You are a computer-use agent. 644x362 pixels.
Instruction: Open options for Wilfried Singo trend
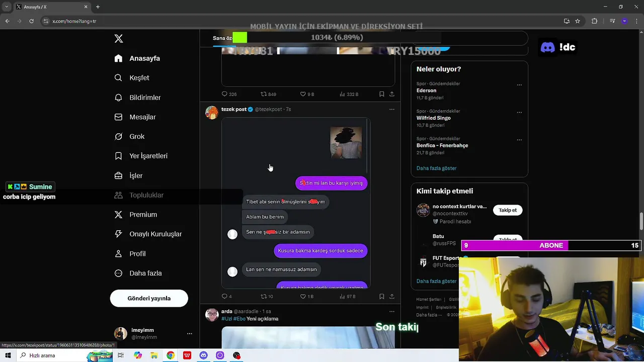(x=519, y=113)
